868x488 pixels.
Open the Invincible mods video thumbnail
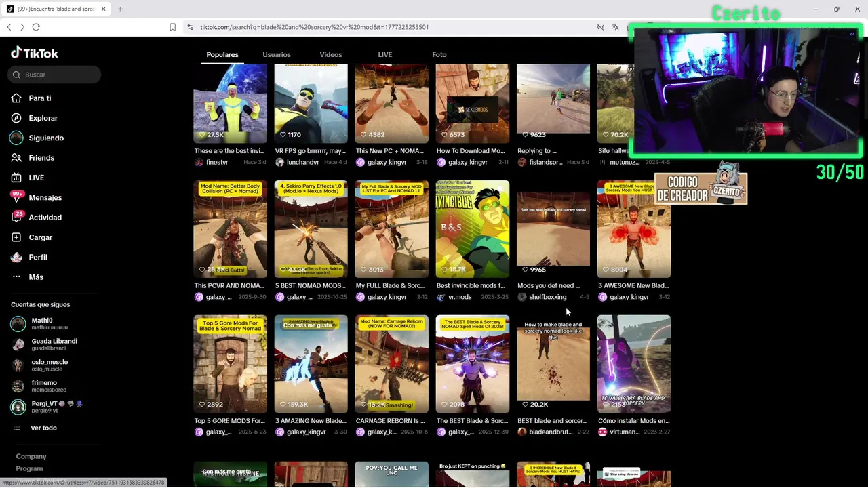tap(473, 229)
